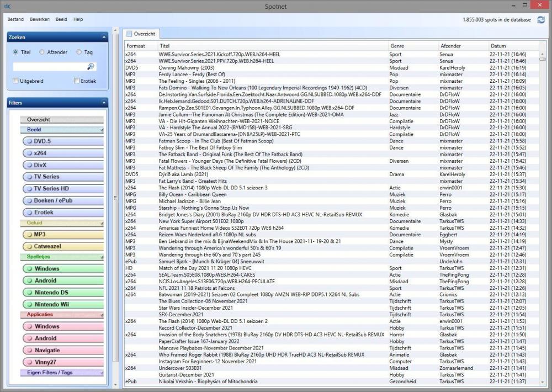Enable the Uitgebreid checkbox
This screenshot has width=552, height=392.
click(x=15, y=81)
